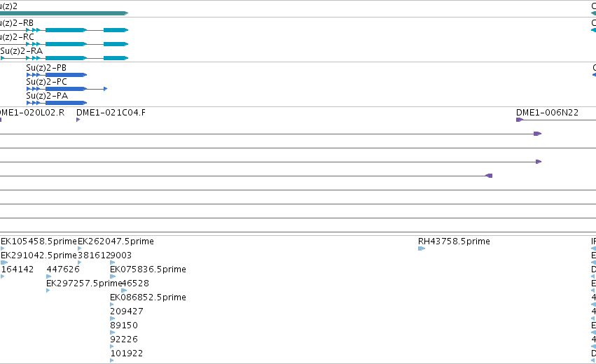Select EST label EK297257.5prime
The height and width of the screenshot is (364, 596).
pos(83,283)
